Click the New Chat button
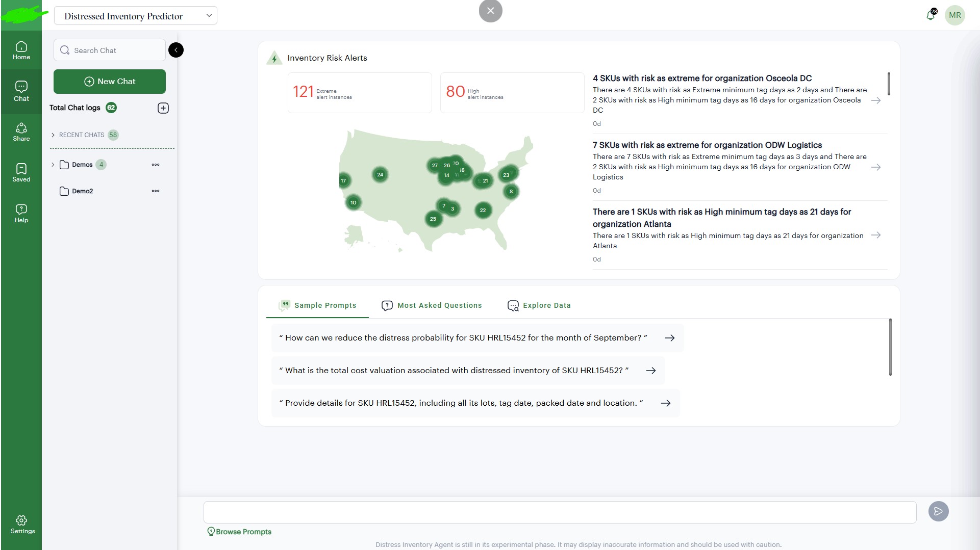 (x=110, y=82)
